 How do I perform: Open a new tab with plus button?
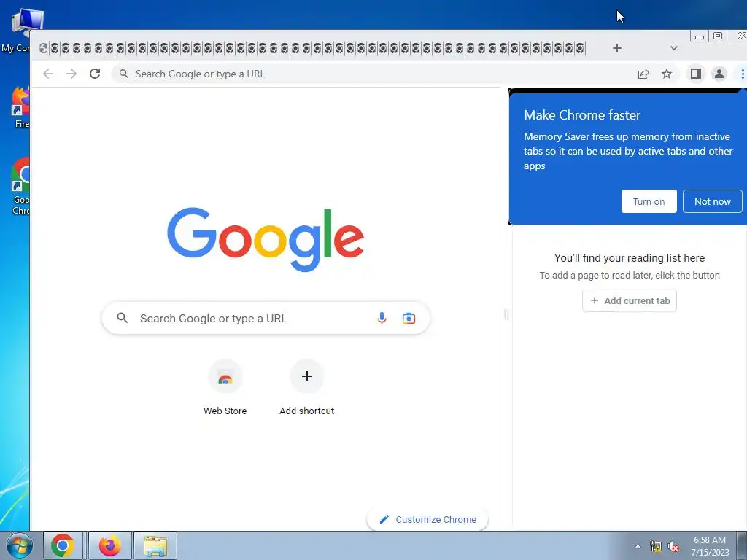[x=617, y=48]
